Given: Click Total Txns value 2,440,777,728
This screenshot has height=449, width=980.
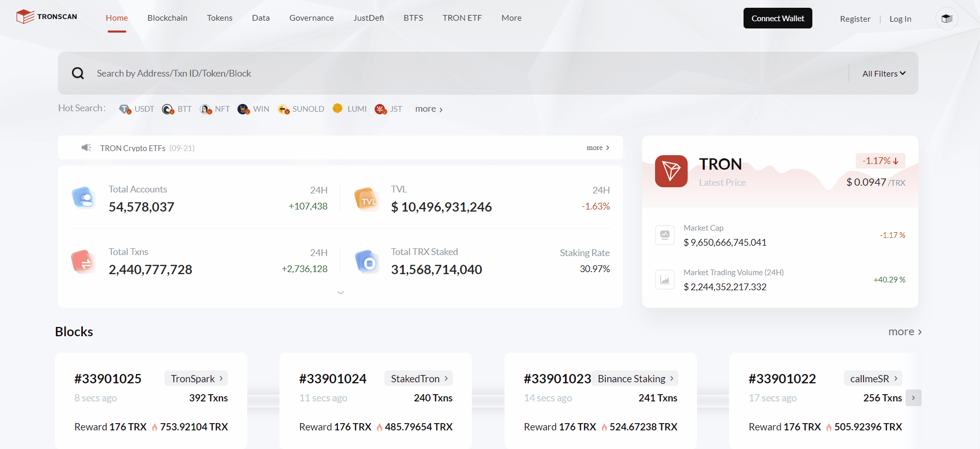Looking at the screenshot, I should (x=150, y=270).
